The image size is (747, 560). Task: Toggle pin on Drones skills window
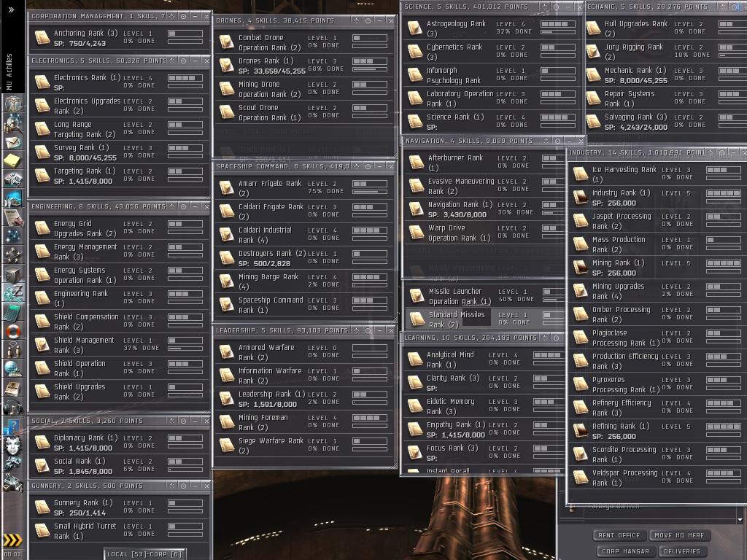(x=356, y=20)
